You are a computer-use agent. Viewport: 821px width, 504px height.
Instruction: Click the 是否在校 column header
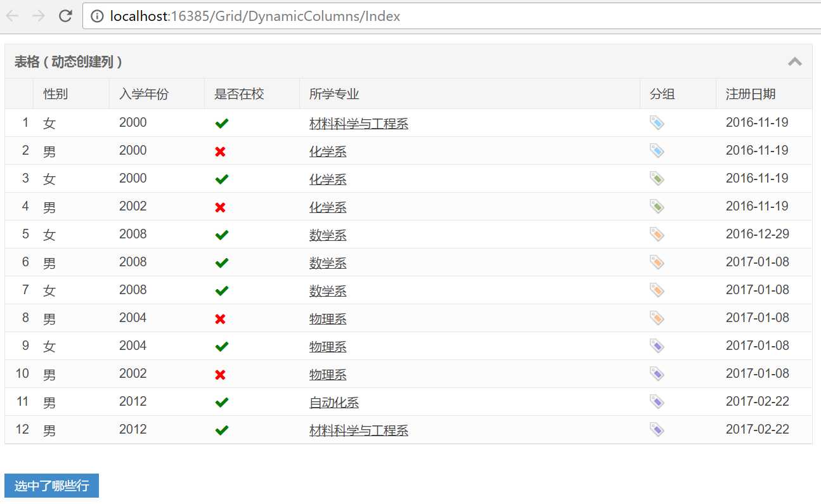[252, 94]
